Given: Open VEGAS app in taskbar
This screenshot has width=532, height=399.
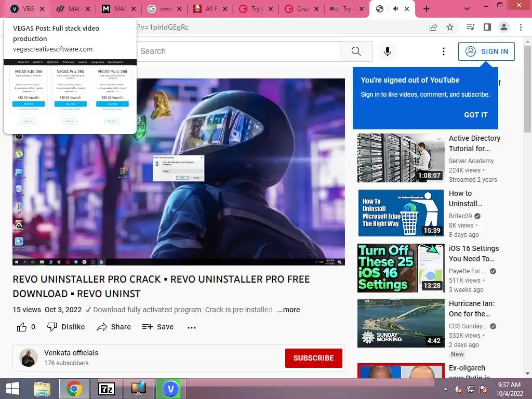Looking at the screenshot, I should [x=170, y=389].
